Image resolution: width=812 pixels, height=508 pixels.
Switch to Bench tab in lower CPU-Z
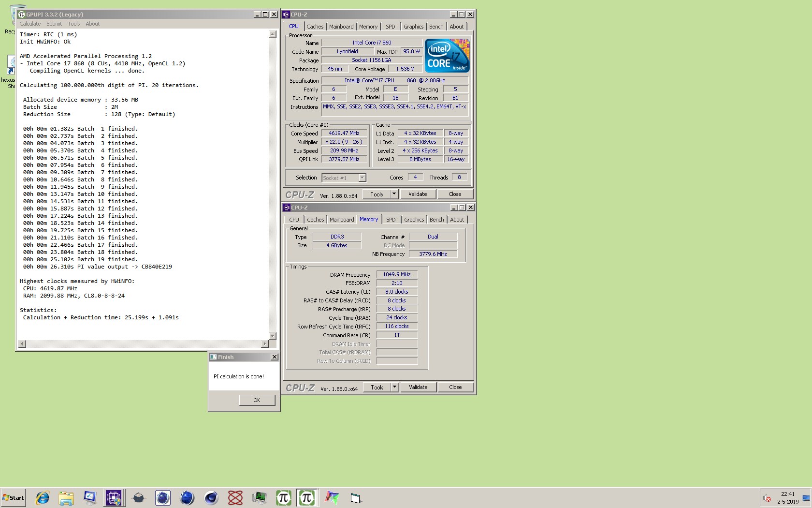coord(437,220)
